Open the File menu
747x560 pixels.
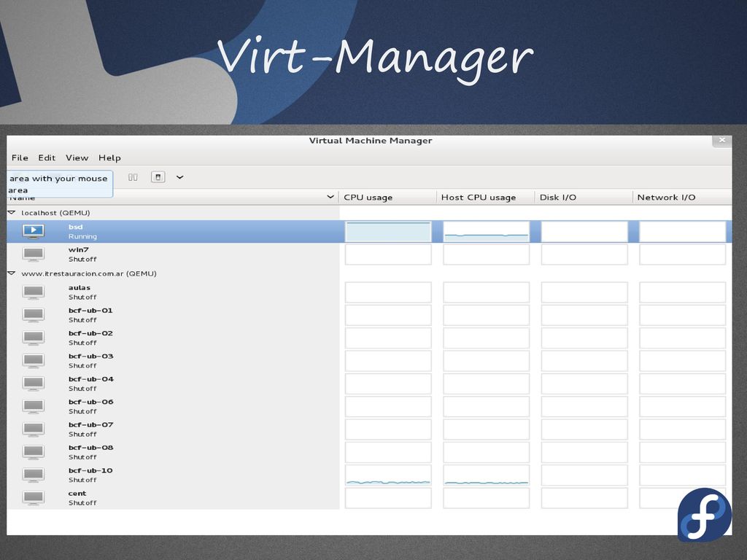(x=20, y=157)
